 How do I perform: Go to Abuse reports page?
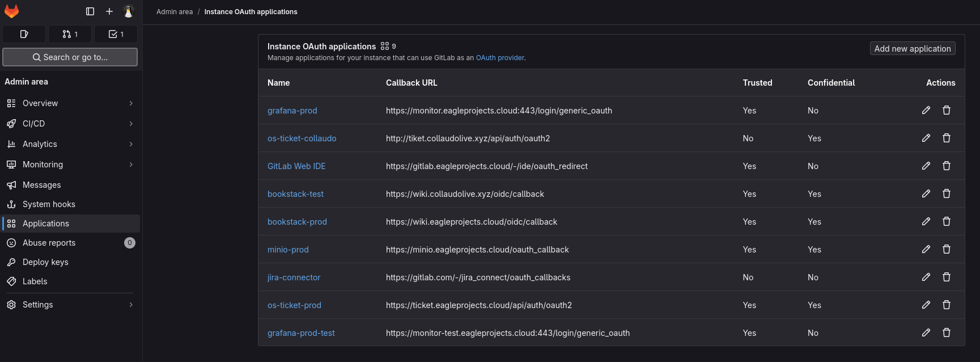click(x=49, y=243)
